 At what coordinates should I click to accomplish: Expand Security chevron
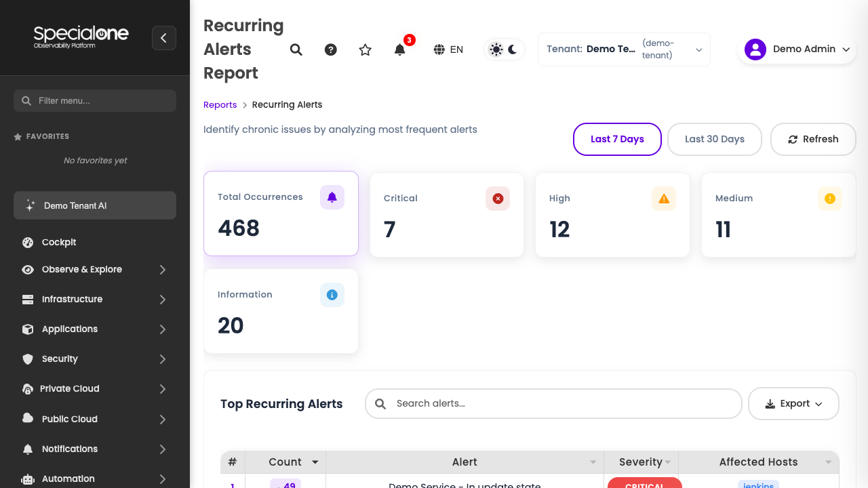(163, 359)
